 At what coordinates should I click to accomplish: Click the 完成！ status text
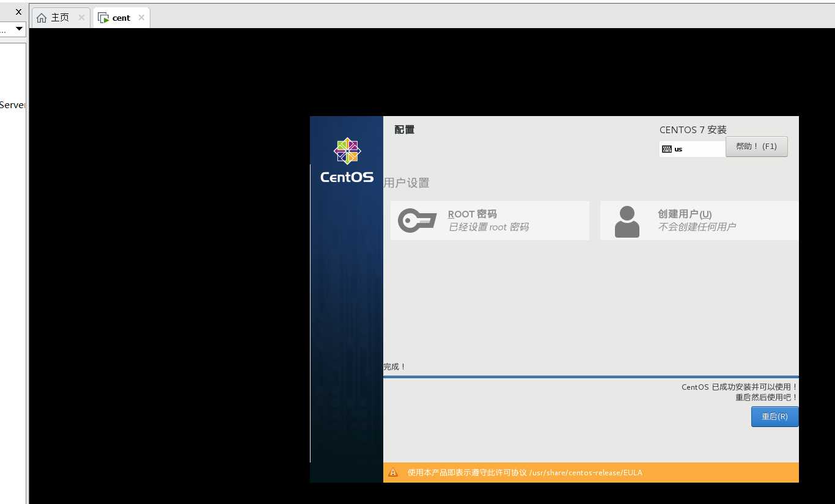[x=394, y=367]
